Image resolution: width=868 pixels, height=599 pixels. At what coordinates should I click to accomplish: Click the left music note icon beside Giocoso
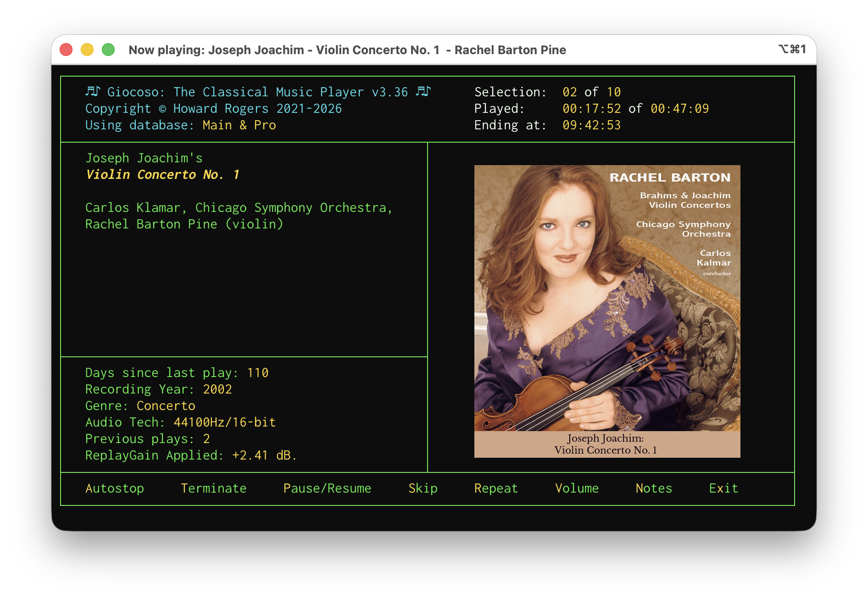(x=93, y=92)
